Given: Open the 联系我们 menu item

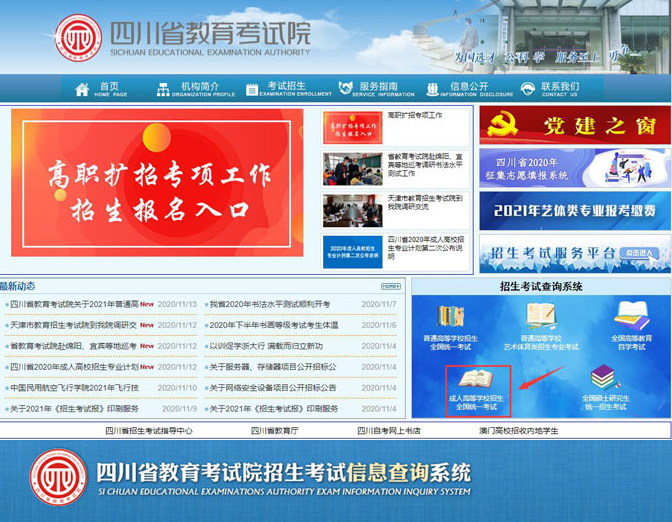Looking at the screenshot, I should [x=560, y=89].
